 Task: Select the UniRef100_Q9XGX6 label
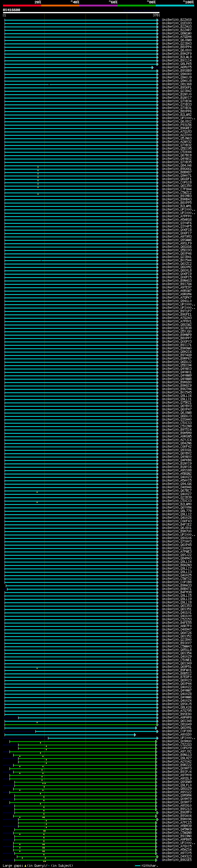[177, 538]
